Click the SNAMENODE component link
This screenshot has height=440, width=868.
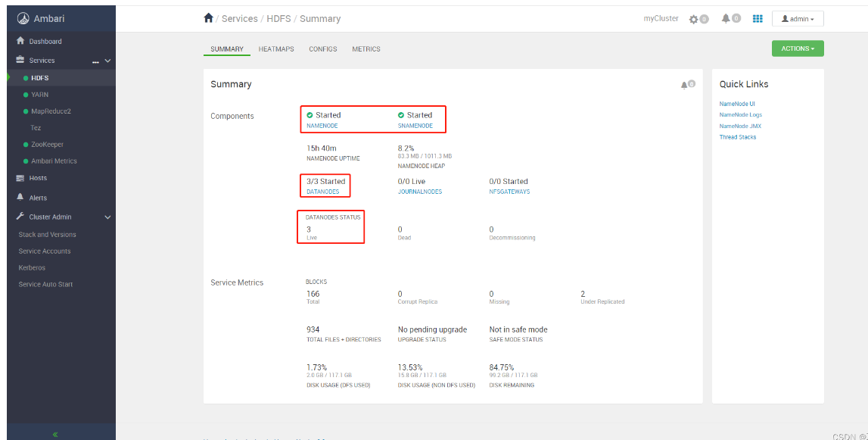(x=415, y=126)
